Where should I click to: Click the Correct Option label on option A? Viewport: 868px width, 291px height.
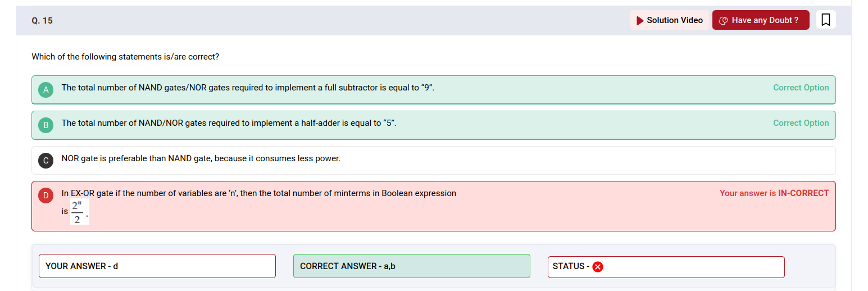pos(801,88)
